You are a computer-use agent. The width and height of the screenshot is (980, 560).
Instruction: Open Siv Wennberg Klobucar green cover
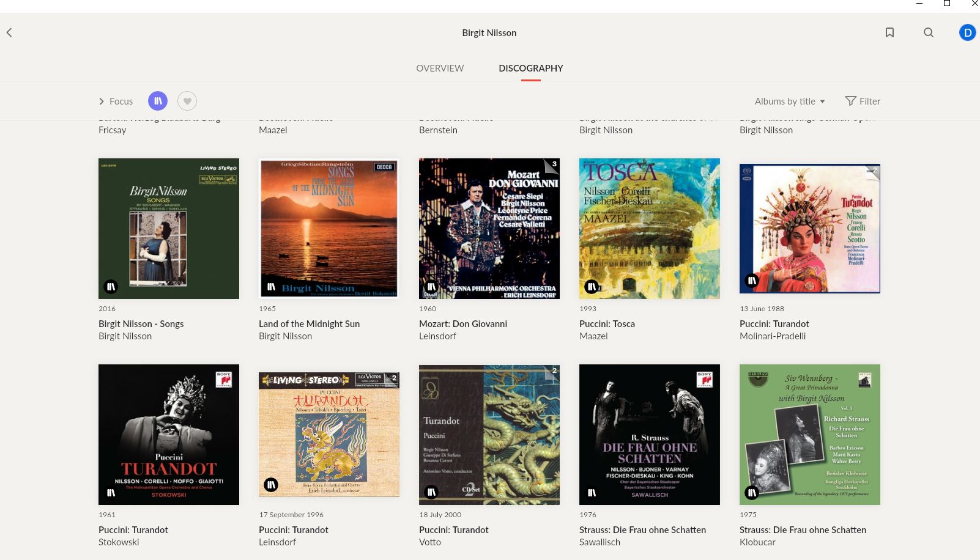(x=810, y=435)
